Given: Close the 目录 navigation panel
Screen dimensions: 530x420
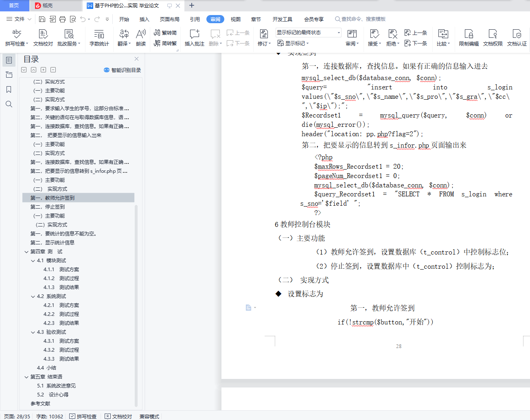Looking at the screenshot, I should tap(137, 59).
